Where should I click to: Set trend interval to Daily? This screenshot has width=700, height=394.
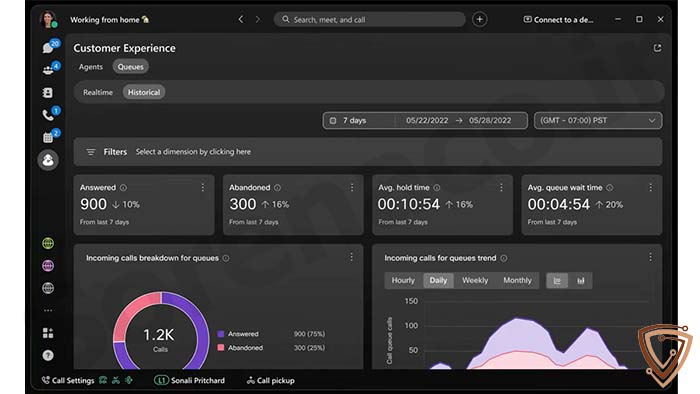pos(438,281)
